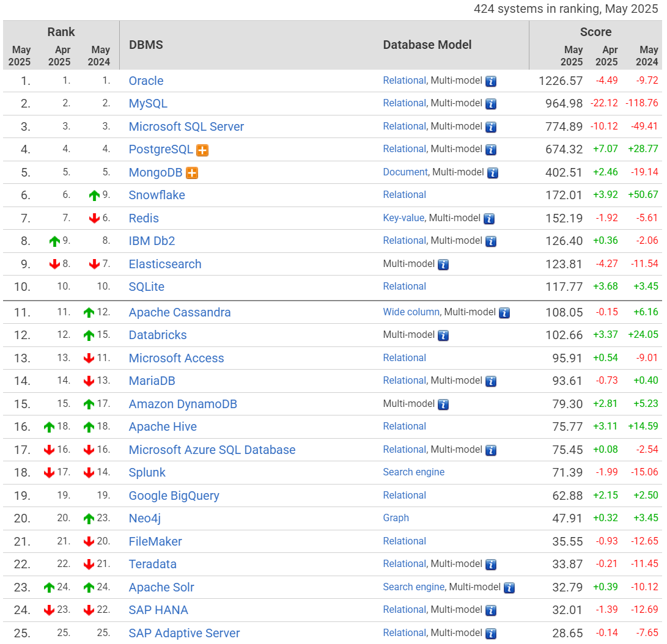Open the Oracle multi-model info icon
The image size is (667, 644).
pyautogui.click(x=491, y=81)
